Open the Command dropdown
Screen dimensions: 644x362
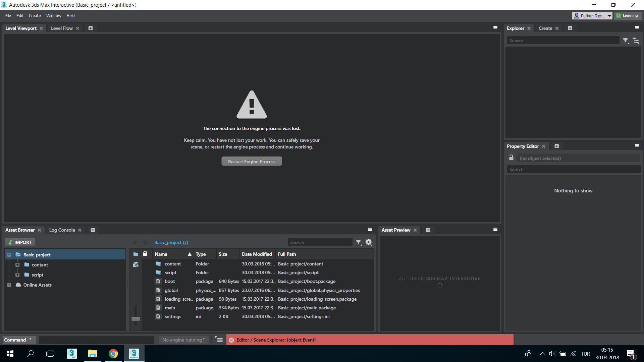18,340
